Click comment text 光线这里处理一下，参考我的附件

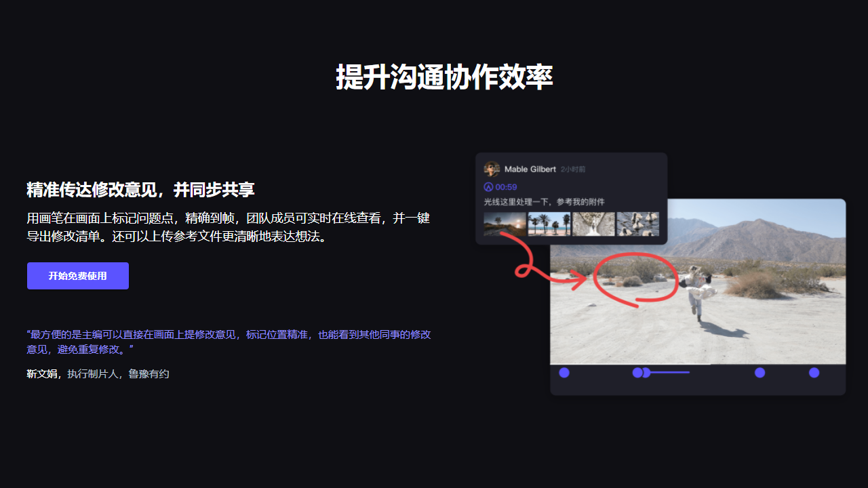tap(544, 202)
